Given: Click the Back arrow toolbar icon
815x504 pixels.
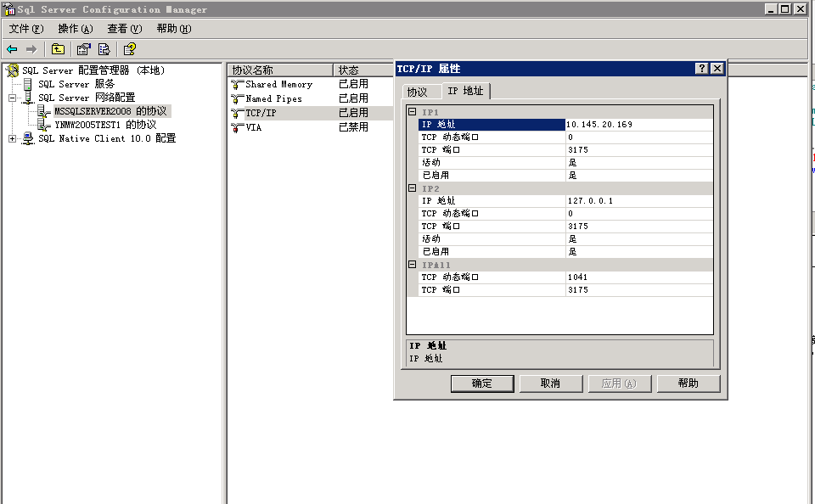Looking at the screenshot, I should pyautogui.click(x=12, y=49).
